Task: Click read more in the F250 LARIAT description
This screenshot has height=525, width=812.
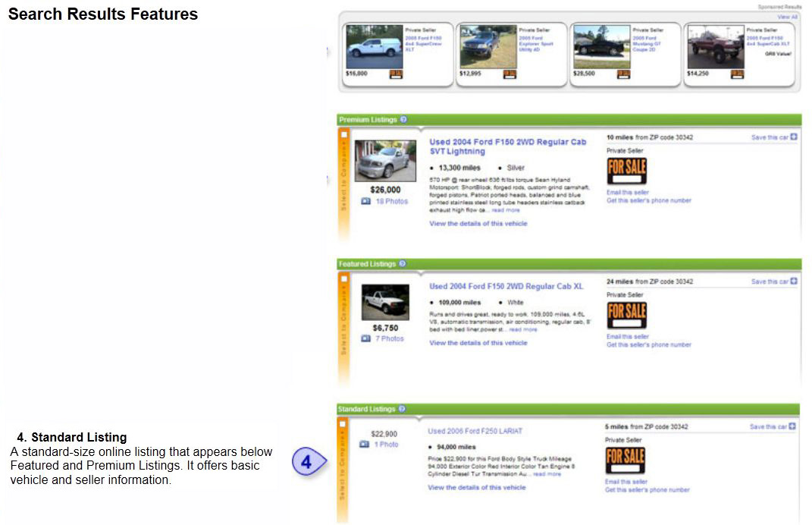Action: coord(547,474)
